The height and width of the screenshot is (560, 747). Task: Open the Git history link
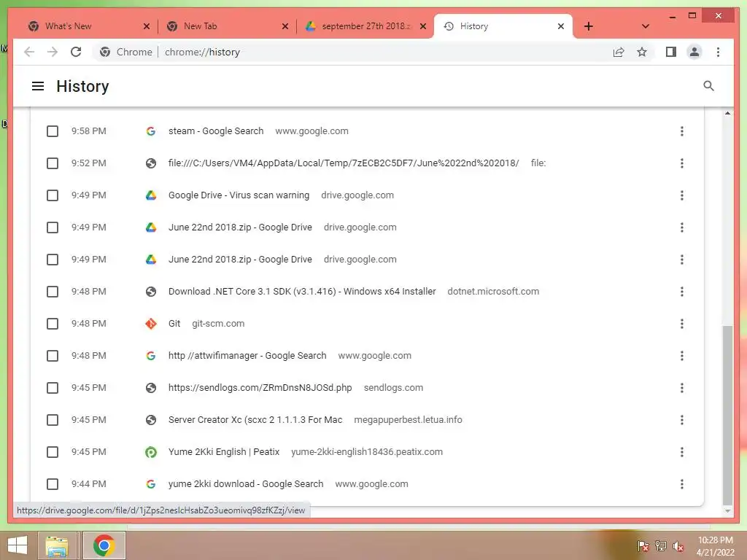pos(174,324)
